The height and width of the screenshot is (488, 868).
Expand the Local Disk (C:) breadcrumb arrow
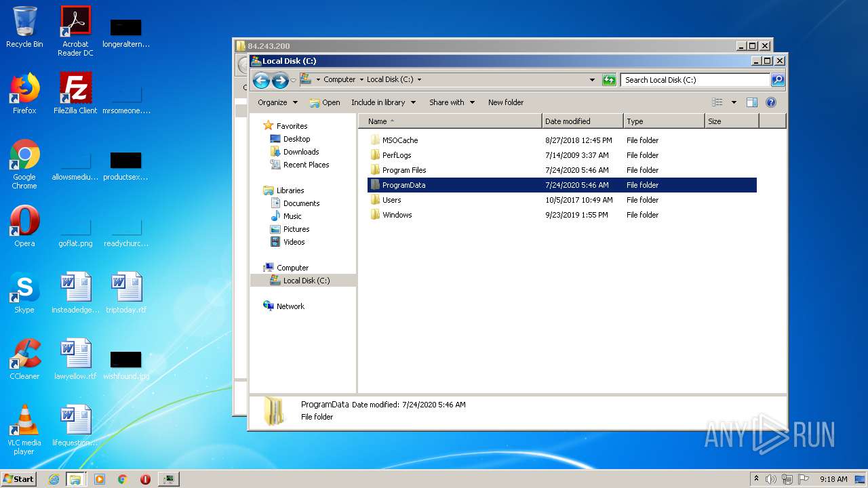(x=419, y=80)
